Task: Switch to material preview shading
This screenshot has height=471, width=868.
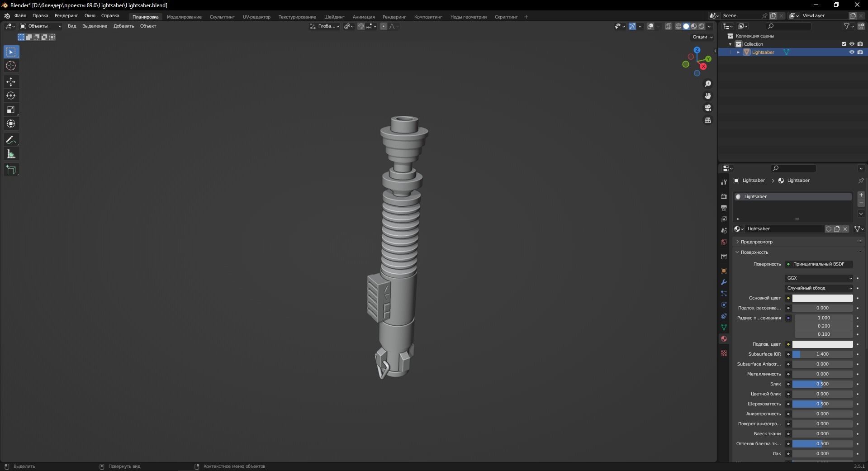Action: pyautogui.click(x=694, y=26)
